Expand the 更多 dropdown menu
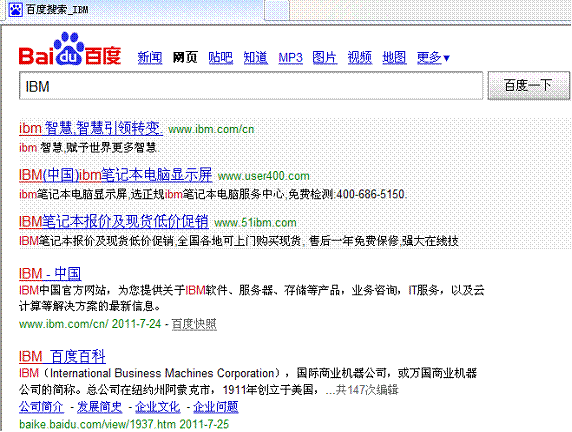The image size is (572, 432). click(x=433, y=58)
